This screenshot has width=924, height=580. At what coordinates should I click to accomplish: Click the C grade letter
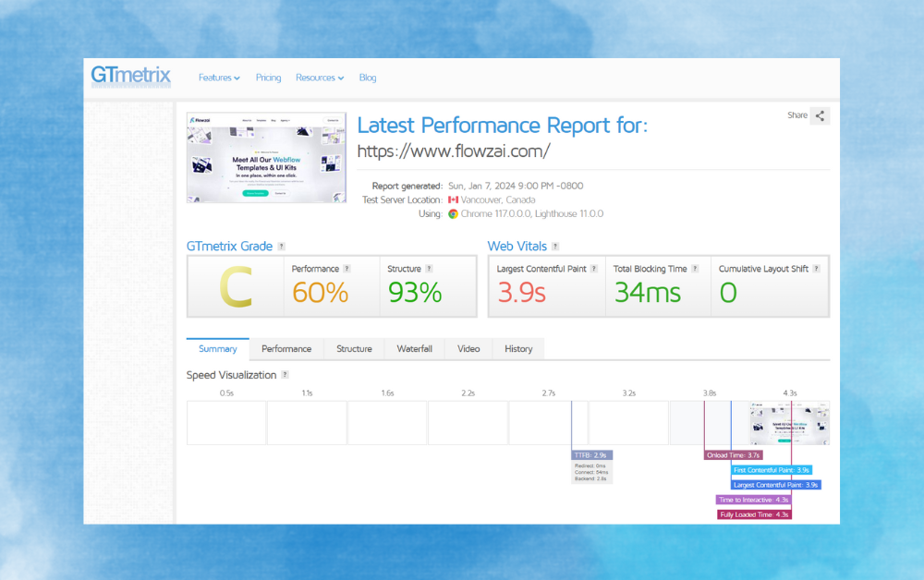pos(236,287)
